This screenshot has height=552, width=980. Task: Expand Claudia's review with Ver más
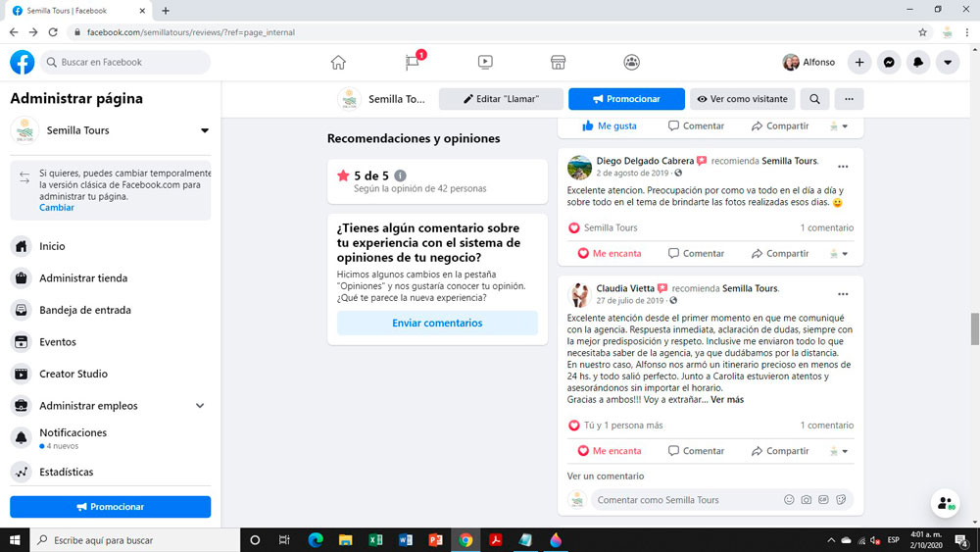727,399
